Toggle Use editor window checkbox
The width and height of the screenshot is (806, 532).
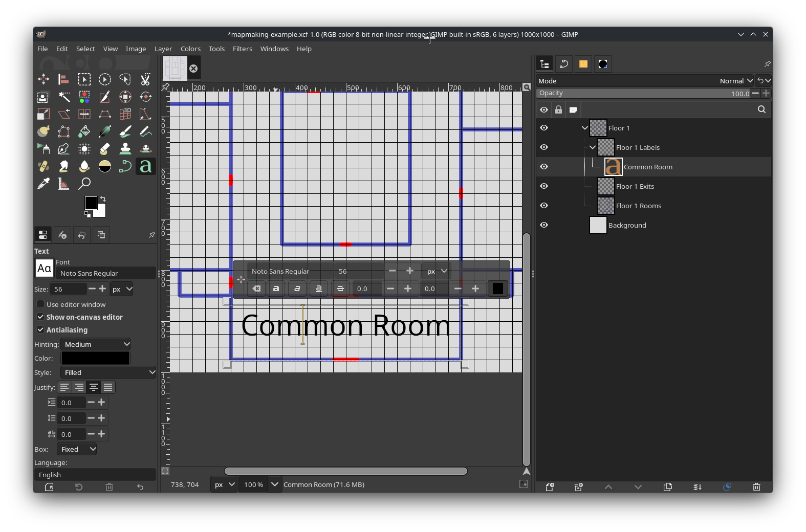coord(40,304)
